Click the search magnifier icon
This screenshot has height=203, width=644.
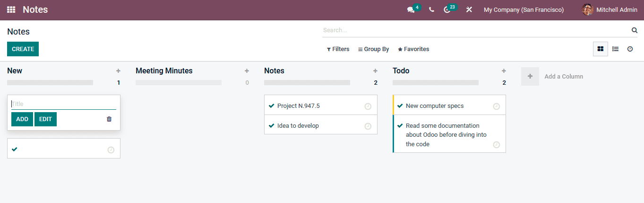tap(635, 30)
